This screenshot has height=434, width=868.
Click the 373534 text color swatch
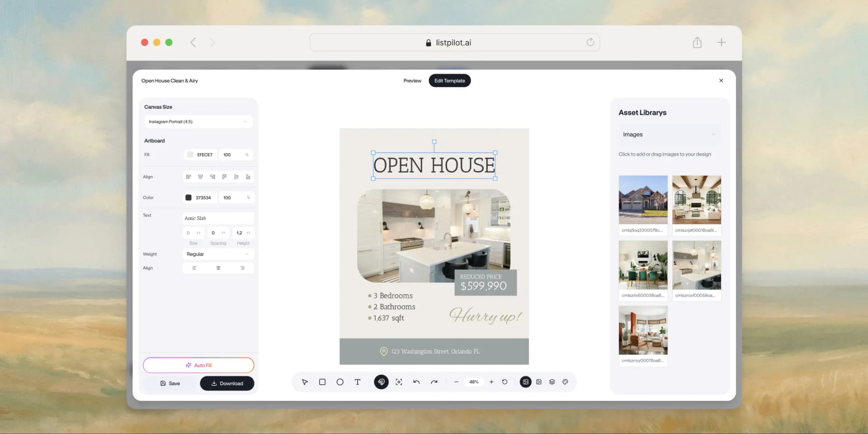click(189, 198)
